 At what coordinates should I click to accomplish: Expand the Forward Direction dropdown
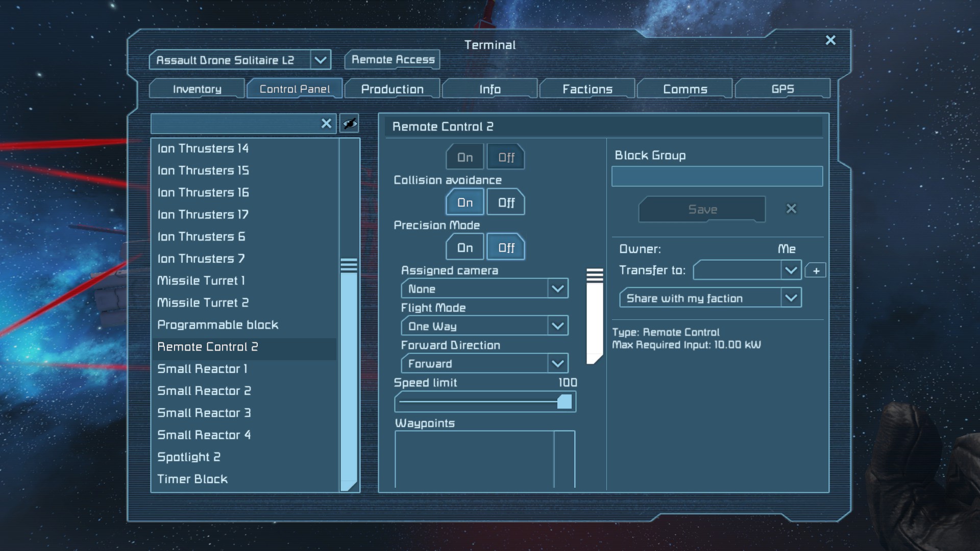(x=557, y=364)
